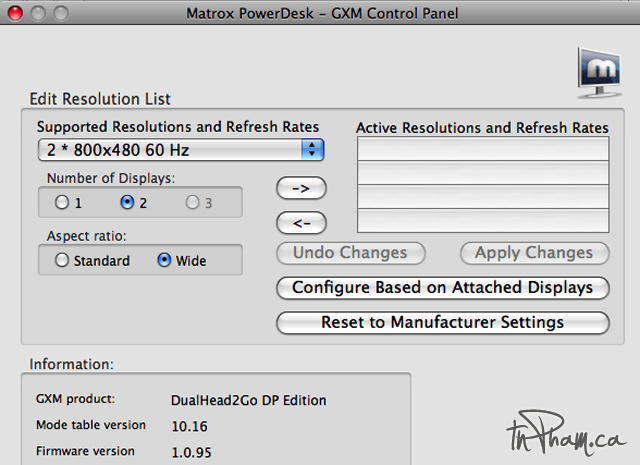Click the Firmware version label

[x=85, y=451]
